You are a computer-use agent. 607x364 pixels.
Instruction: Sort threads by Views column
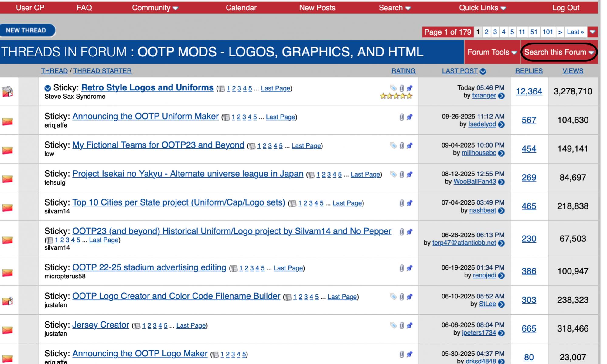(x=572, y=71)
